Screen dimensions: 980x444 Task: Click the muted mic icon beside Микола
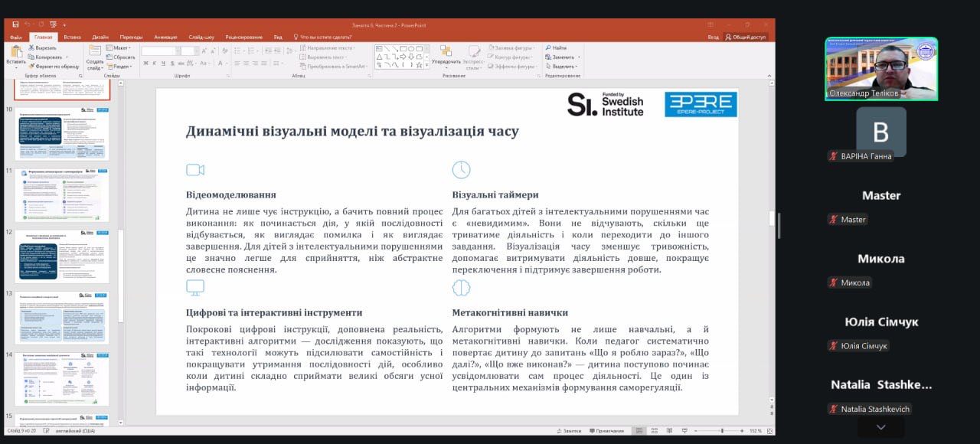[833, 282]
